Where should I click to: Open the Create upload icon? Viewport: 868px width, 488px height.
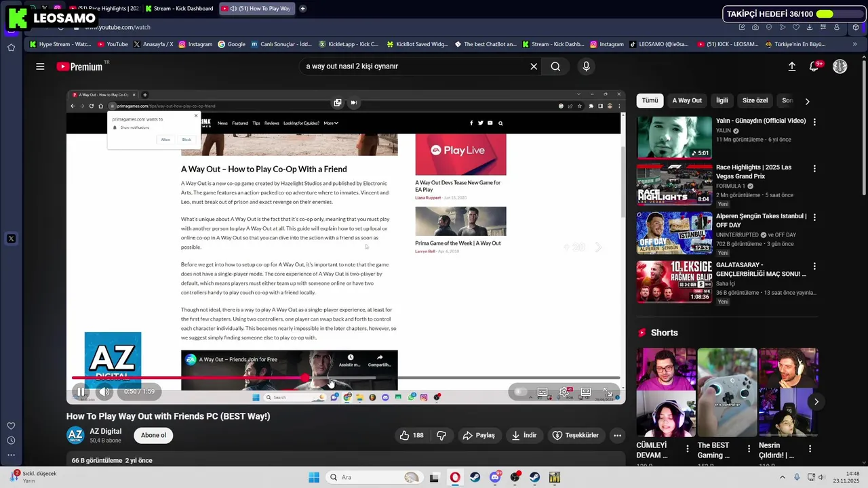coord(791,66)
